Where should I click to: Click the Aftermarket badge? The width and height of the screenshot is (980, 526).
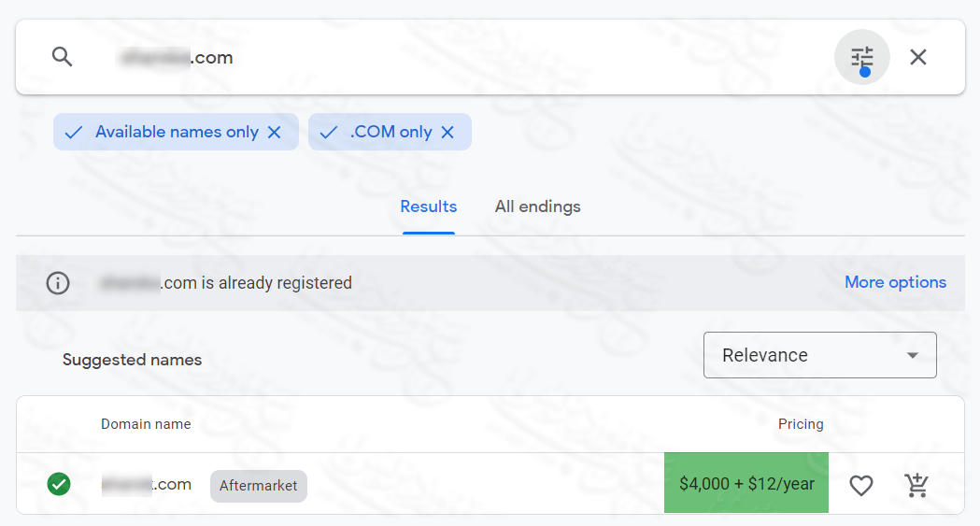click(259, 486)
